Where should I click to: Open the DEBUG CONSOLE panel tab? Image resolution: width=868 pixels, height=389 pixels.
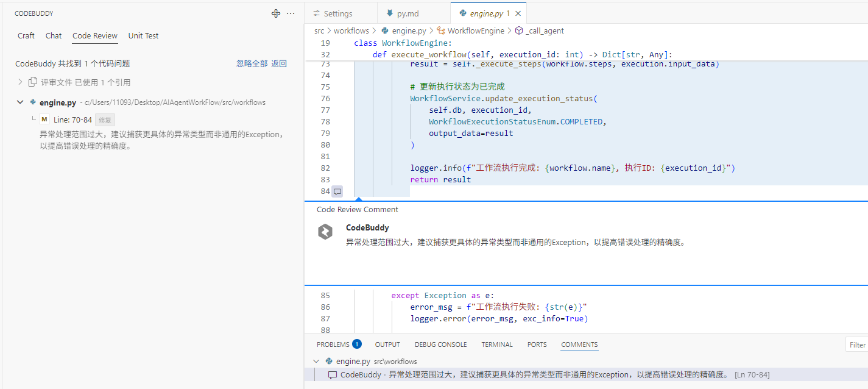tap(440, 344)
